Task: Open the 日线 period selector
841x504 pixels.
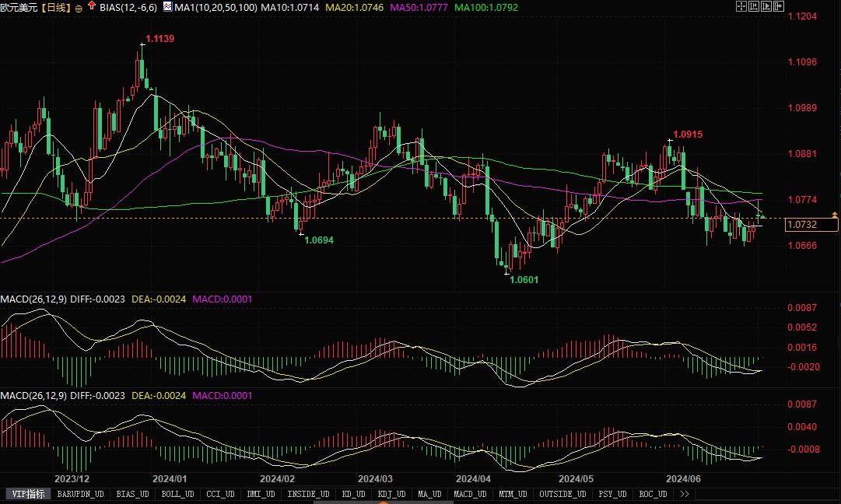Action: click(54, 8)
